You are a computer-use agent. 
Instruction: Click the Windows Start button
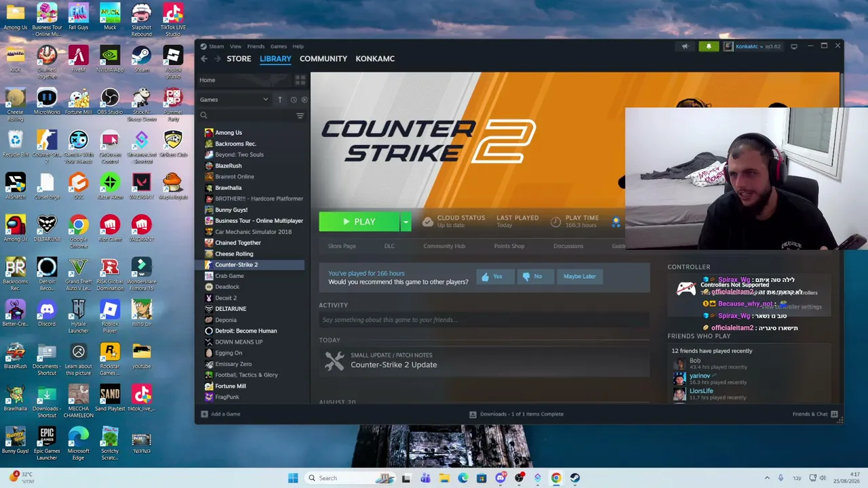coord(293,478)
